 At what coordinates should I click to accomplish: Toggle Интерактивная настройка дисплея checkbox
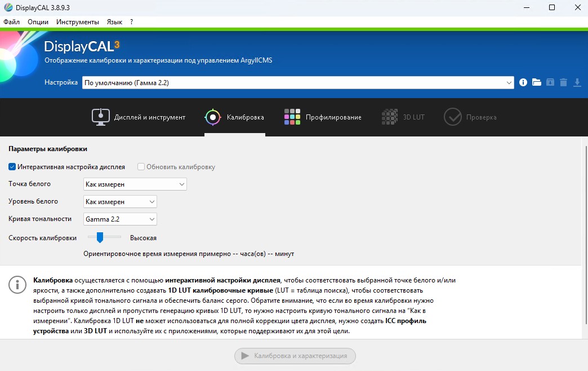[12, 167]
